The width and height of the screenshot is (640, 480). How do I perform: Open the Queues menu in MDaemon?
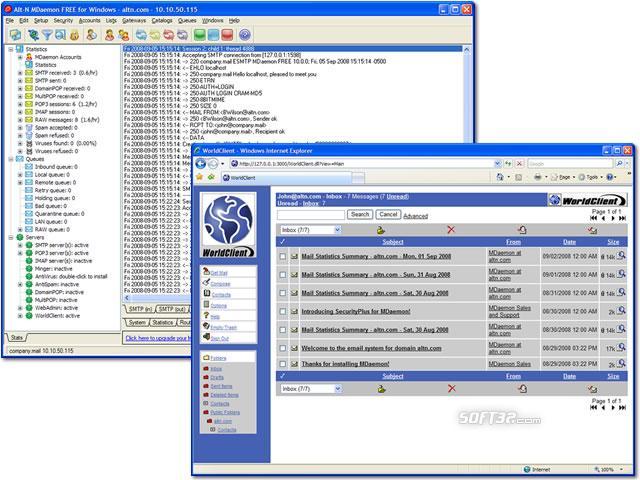[x=187, y=20]
